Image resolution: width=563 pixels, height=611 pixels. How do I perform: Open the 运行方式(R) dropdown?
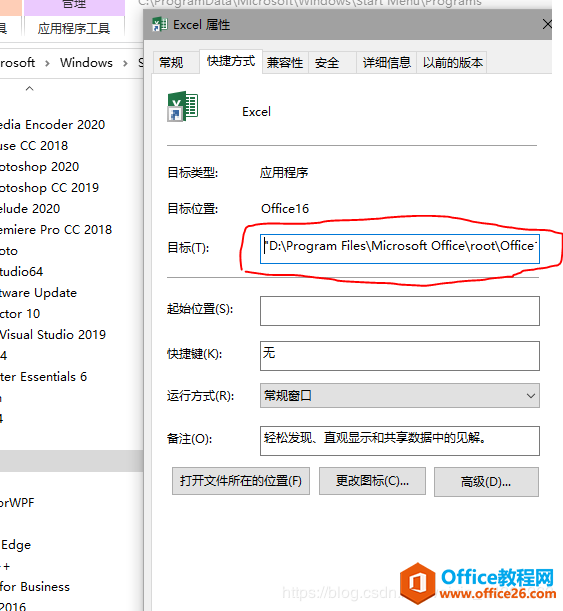point(400,396)
